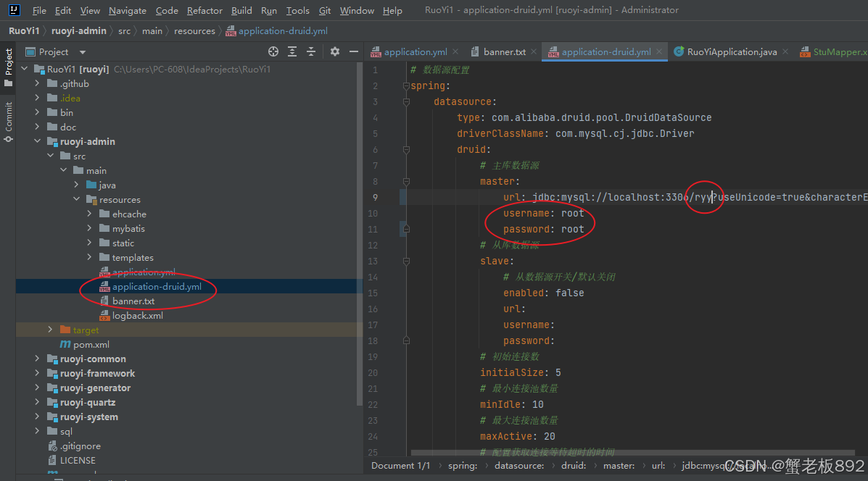Click the Expand All icon in Project toolbar
The image size is (868, 481).
pos(292,51)
